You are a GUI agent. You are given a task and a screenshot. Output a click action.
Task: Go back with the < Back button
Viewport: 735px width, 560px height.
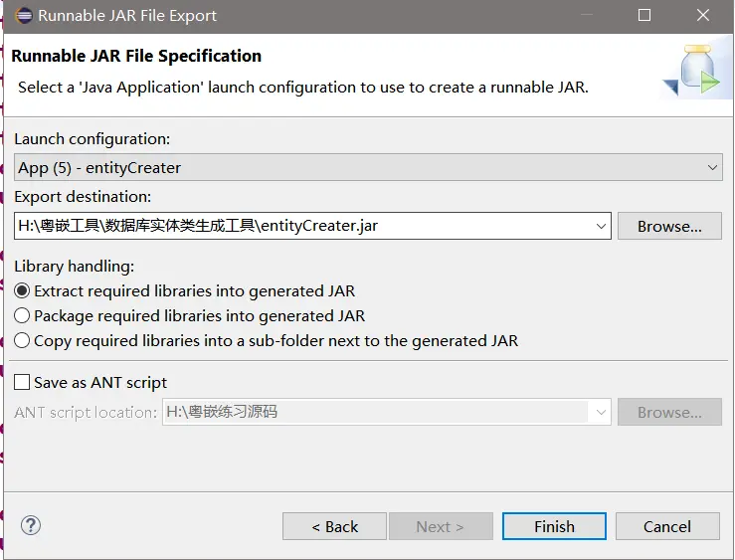334,526
